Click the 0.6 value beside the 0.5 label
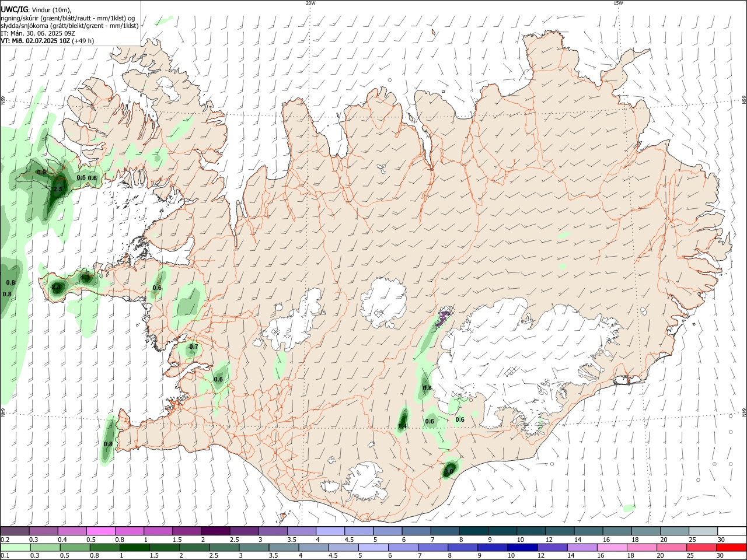Viewport: 747px width, 560px height. (92, 178)
